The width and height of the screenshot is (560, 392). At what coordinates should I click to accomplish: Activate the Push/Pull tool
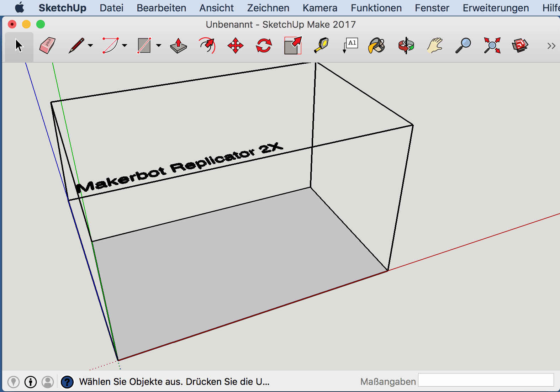pos(179,46)
